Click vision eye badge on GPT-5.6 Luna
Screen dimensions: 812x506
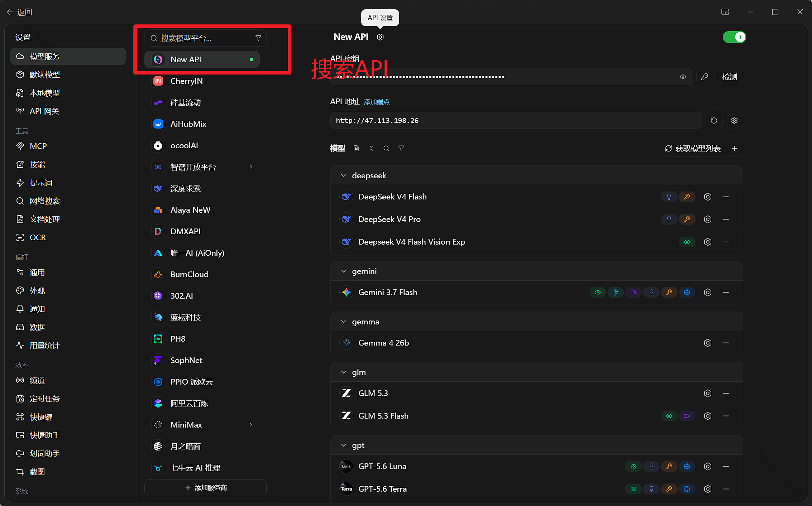pyautogui.click(x=634, y=466)
